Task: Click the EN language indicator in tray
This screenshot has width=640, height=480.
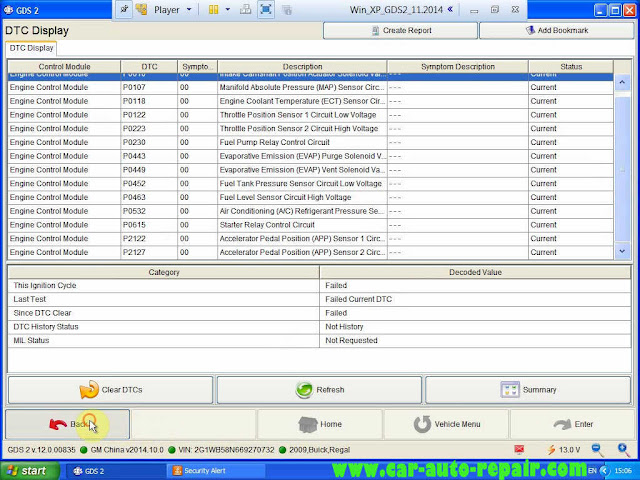Action: point(592,471)
